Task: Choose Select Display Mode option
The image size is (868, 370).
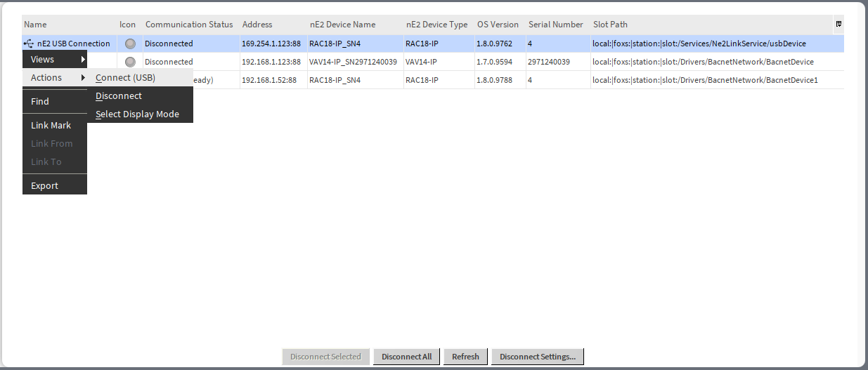Action: [x=138, y=114]
